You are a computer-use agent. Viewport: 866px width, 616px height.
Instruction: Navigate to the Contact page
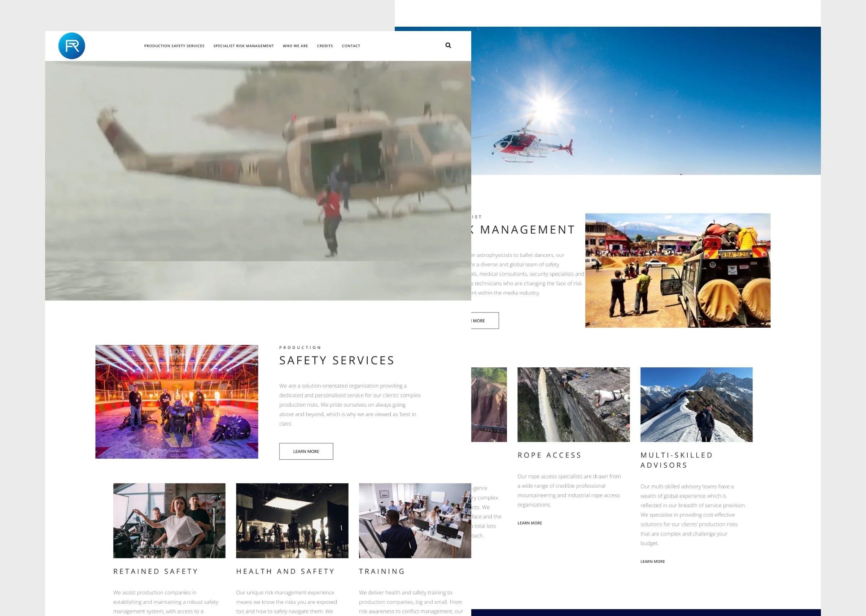351,46
